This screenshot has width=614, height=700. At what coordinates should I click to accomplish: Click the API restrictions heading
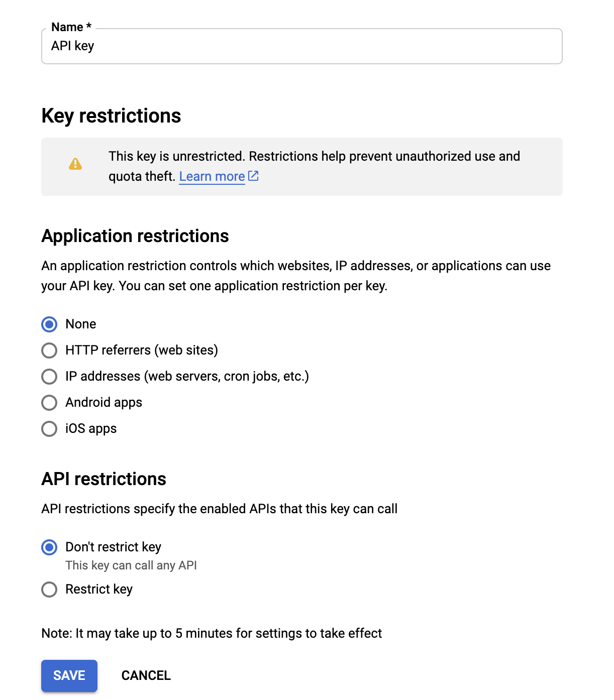104,479
